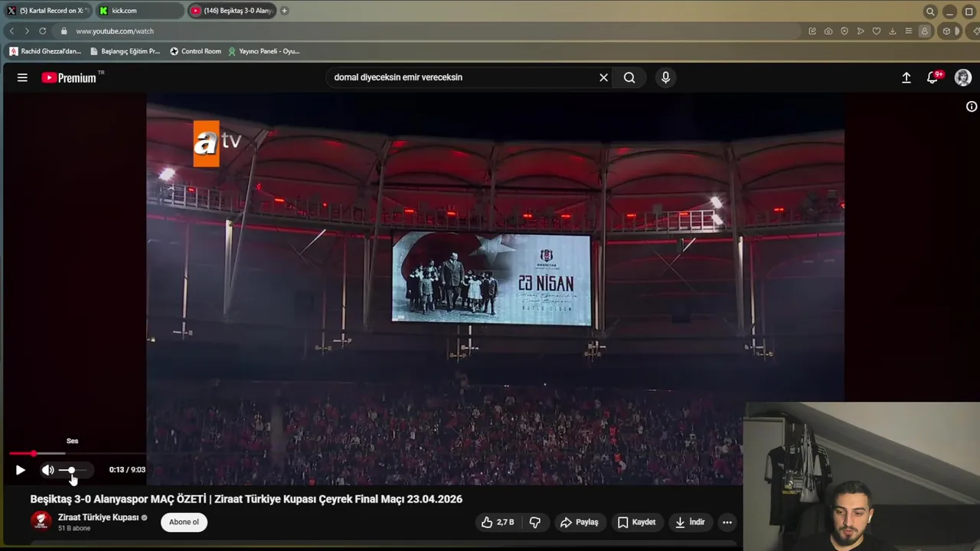Open more actions three-dot menu

click(727, 522)
